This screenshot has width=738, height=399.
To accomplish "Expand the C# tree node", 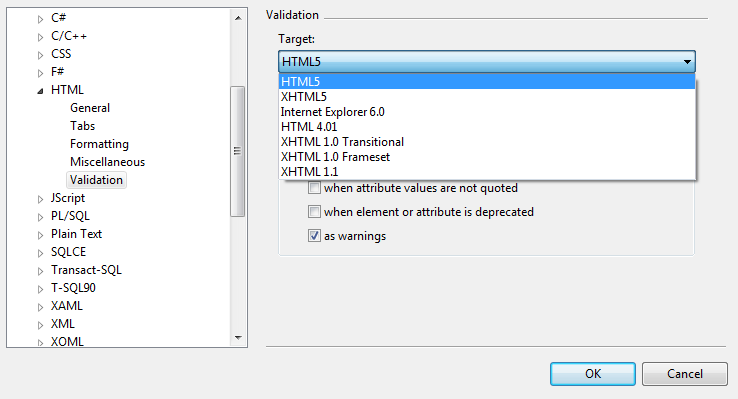I will (x=40, y=19).
